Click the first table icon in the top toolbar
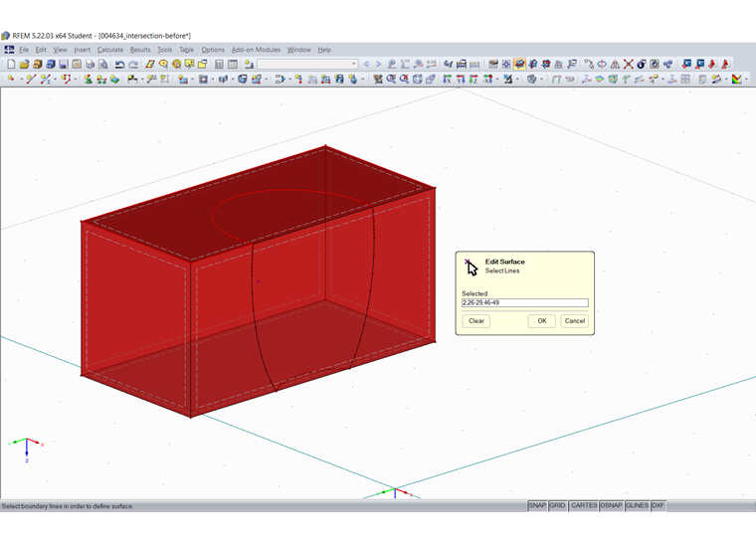Screen dimensions: 756x542 pos(219,64)
